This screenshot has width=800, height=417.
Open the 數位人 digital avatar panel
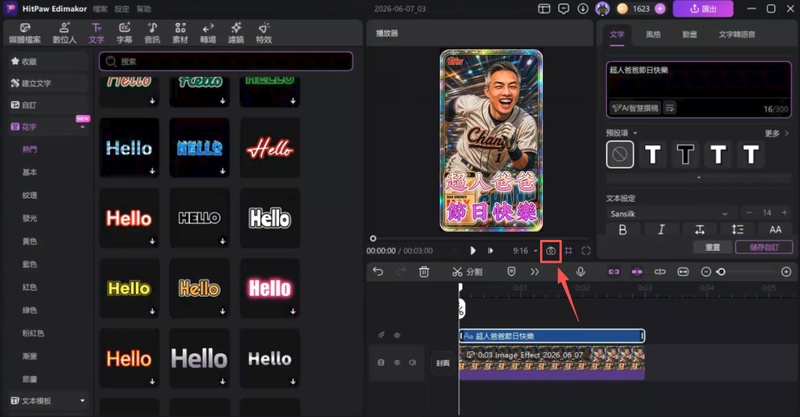[64, 33]
